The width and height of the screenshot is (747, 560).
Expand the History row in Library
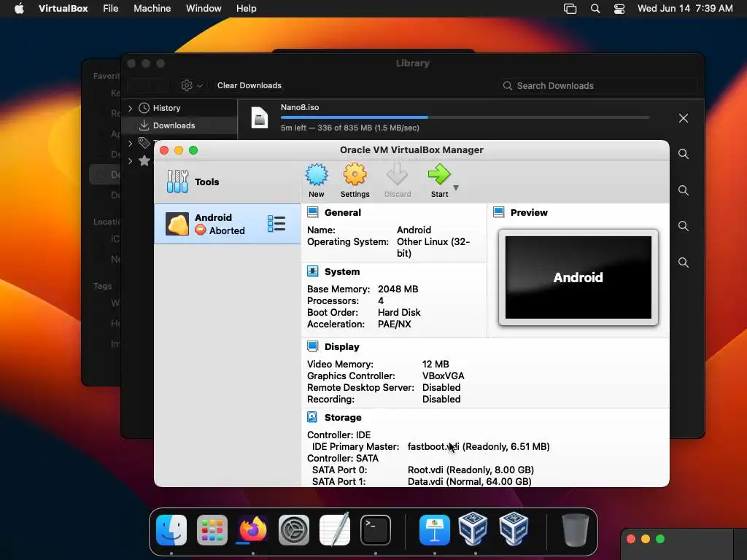131,108
